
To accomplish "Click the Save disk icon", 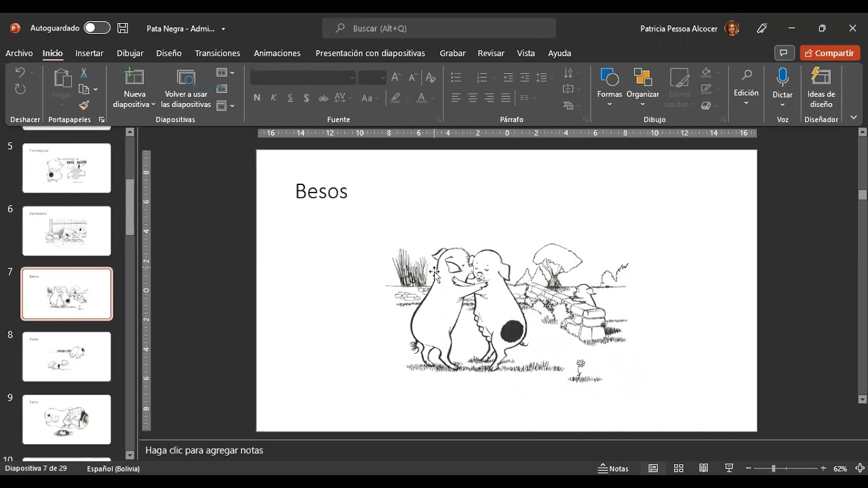I will click(123, 28).
